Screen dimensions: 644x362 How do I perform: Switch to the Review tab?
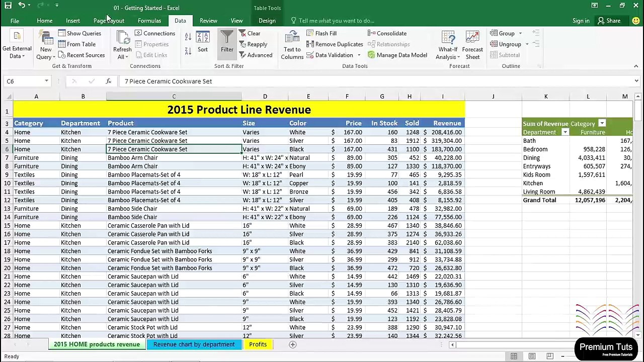click(208, 21)
